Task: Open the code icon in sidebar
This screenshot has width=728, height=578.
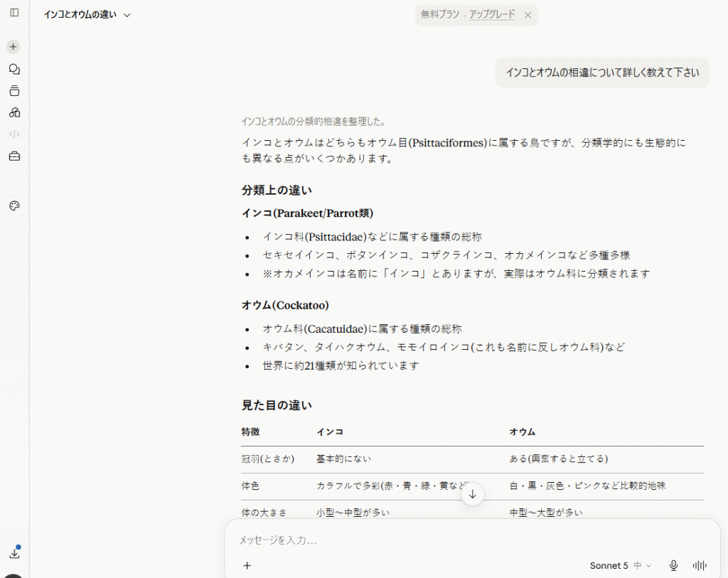Action: tap(14, 134)
